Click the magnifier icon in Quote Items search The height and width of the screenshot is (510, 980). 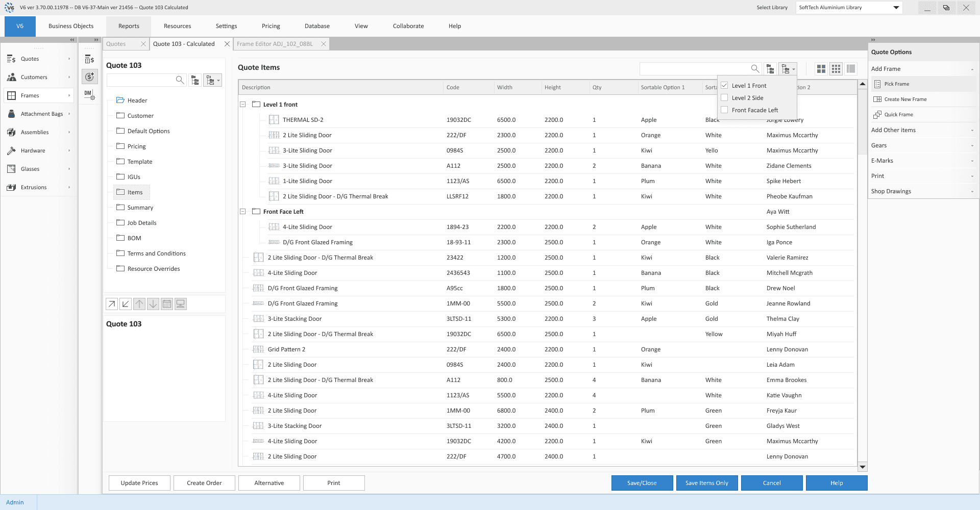coord(755,68)
